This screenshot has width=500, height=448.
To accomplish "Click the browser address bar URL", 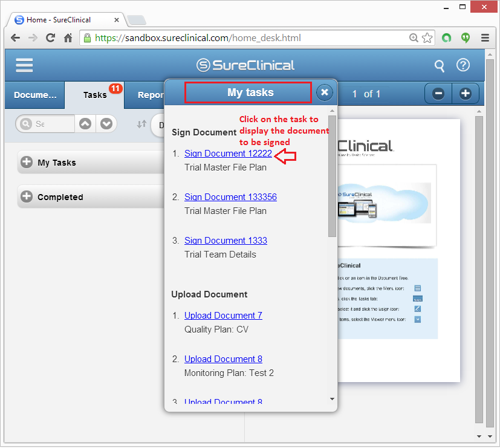I will coord(198,38).
